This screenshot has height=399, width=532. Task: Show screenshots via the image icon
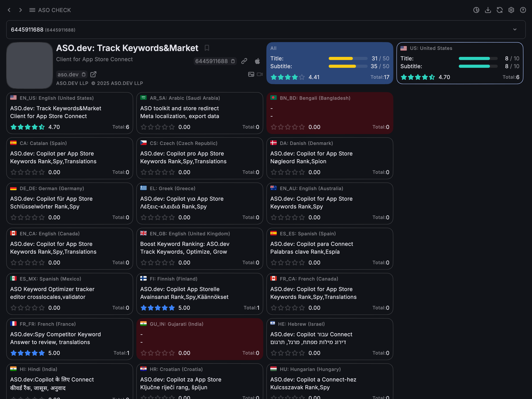[251, 74]
